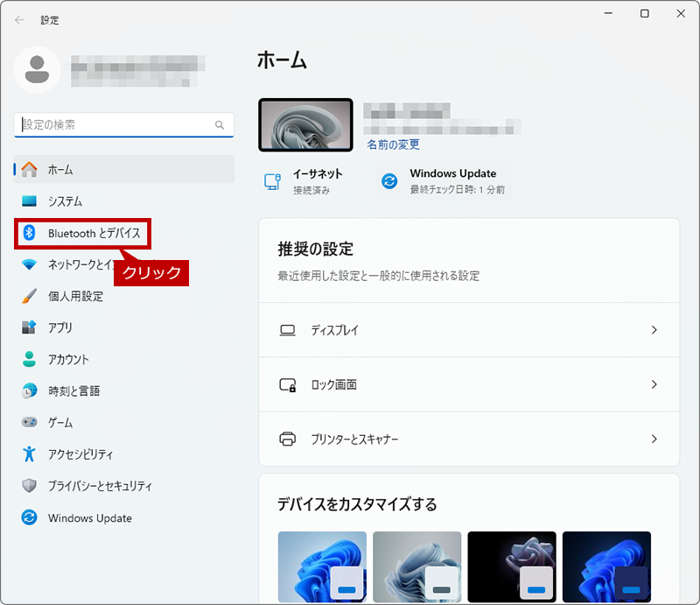The height and width of the screenshot is (605, 700).
Task: Expand the ロック画面 setting chevron
Action: [654, 384]
